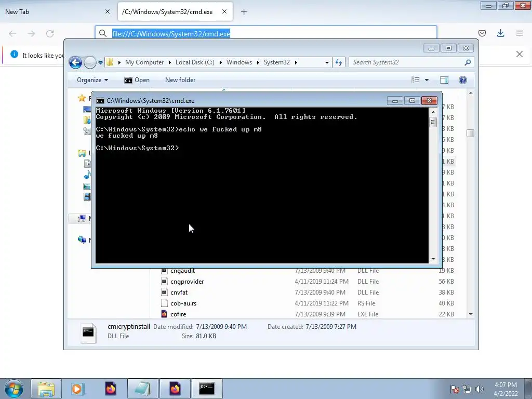The image size is (532, 399).
Task: Open first Firefox taskbar icon
Action: point(111,389)
